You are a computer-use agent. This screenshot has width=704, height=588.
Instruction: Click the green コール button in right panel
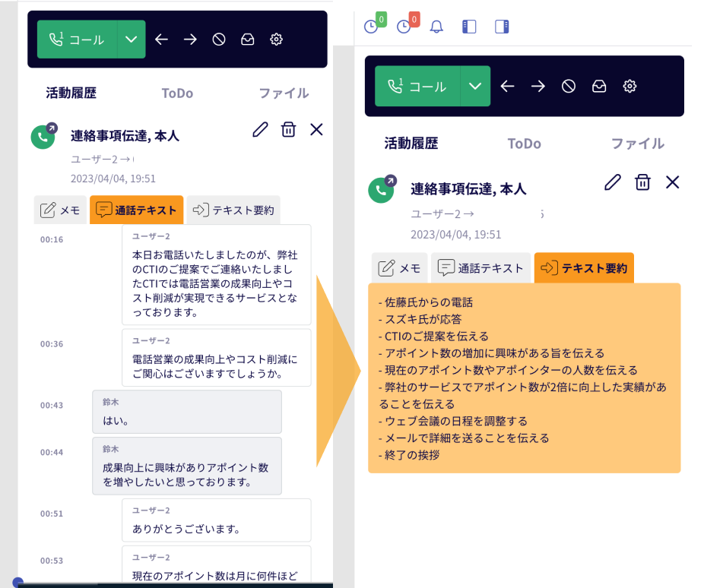click(417, 86)
